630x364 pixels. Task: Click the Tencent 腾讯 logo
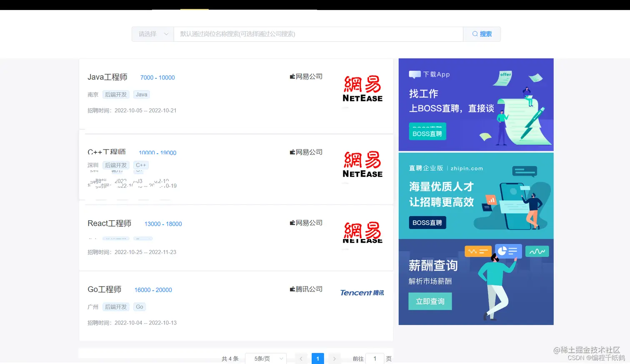click(x=362, y=293)
